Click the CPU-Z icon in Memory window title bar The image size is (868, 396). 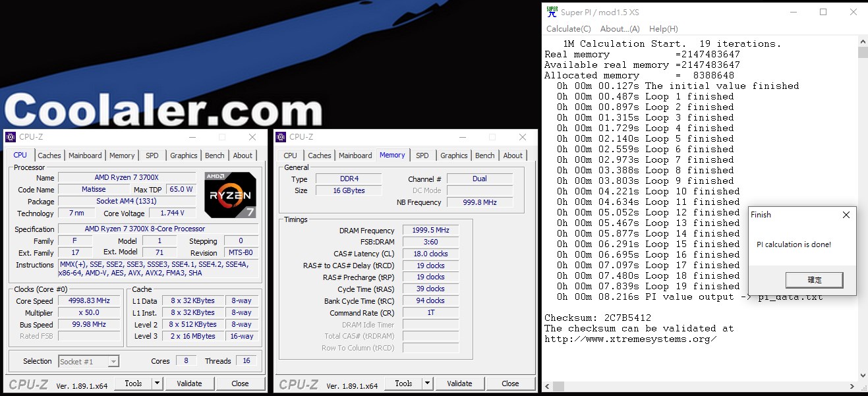(x=281, y=137)
